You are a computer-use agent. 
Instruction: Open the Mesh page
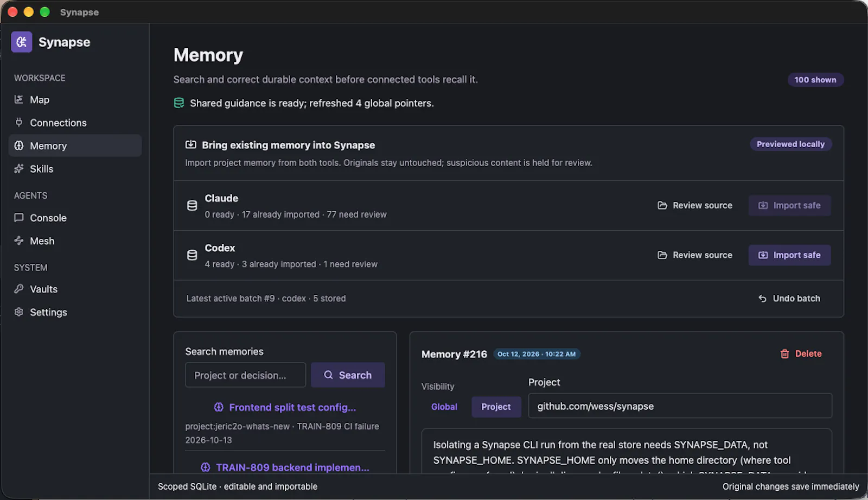click(75, 240)
